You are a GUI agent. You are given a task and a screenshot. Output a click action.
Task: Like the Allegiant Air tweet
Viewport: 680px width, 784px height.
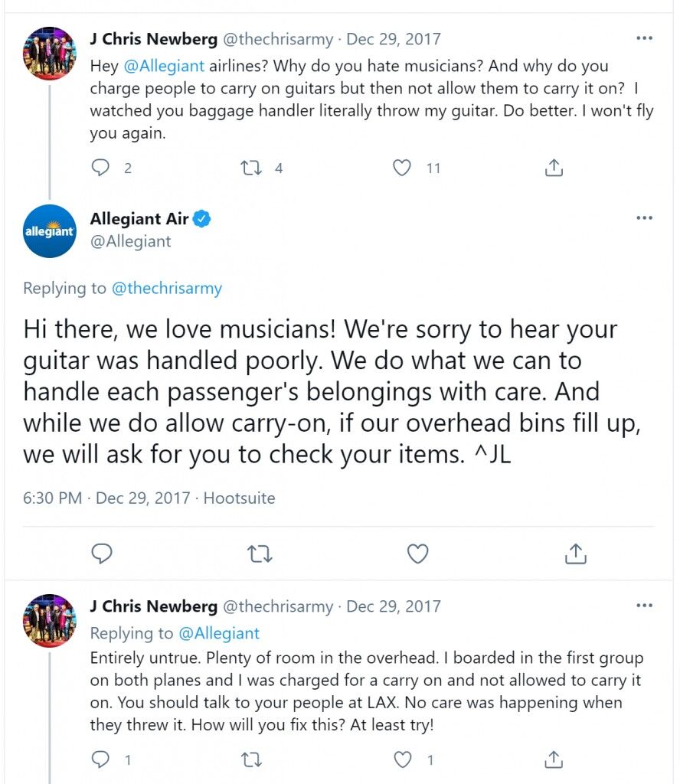(x=417, y=554)
